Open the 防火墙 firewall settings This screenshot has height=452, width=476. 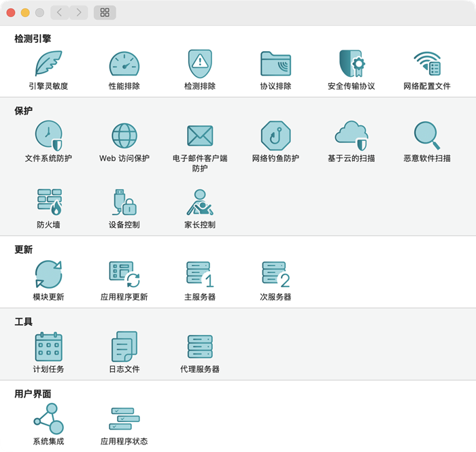[x=49, y=202]
